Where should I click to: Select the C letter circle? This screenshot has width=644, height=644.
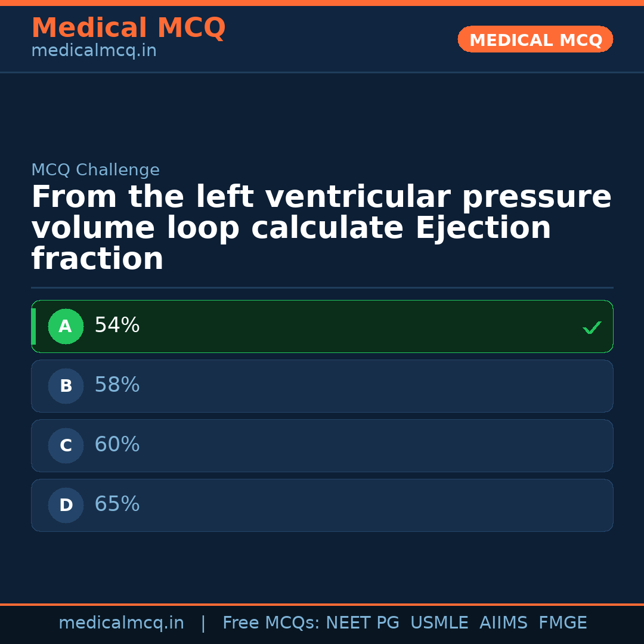click(66, 446)
